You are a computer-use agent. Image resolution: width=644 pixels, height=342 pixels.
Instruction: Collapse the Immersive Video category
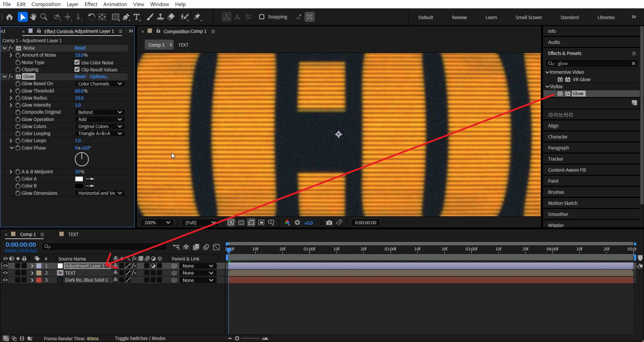(x=547, y=72)
